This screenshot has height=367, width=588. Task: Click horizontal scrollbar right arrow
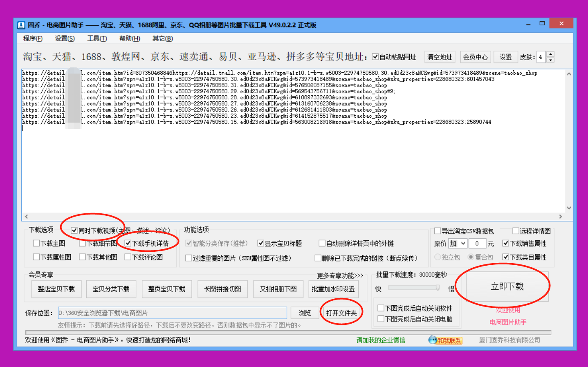click(561, 217)
